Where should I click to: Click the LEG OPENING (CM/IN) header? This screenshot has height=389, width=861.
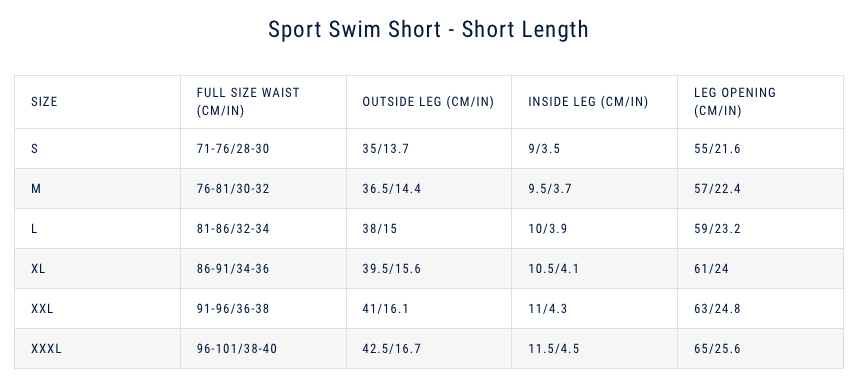(x=735, y=102)
